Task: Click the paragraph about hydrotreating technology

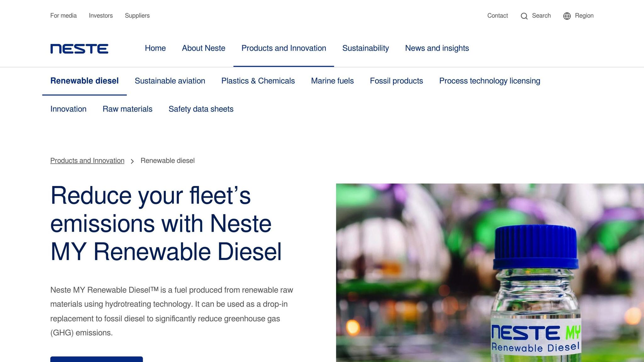Action: (x=172, y=311)
